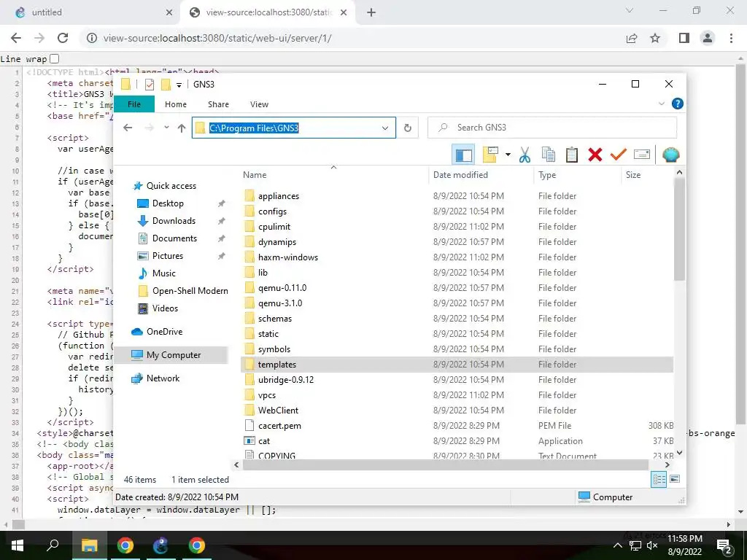Open Videos in navigation pane
The height and width of the screenshot is (560, 747).
pos(158,308)
